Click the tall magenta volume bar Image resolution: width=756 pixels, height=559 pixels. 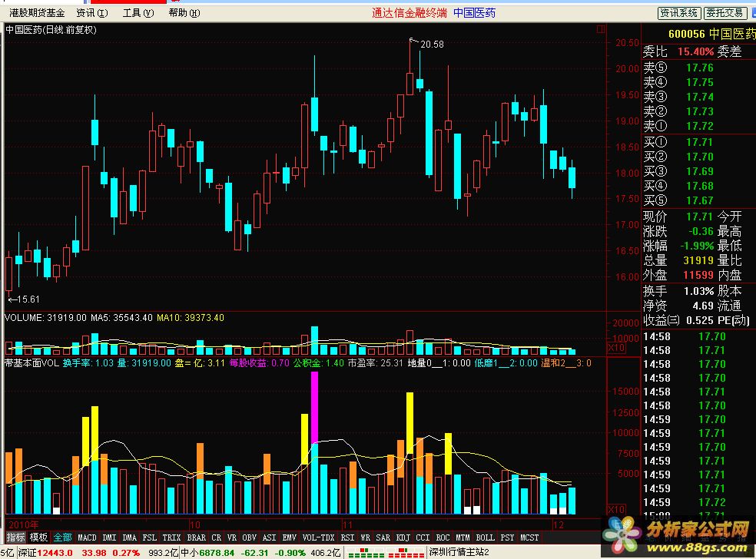click(x=314, y=408)
